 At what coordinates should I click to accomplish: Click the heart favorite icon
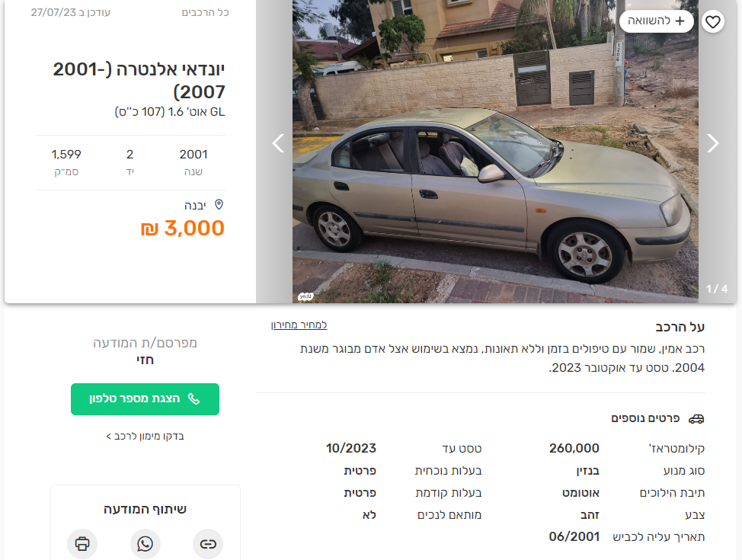point(712,22)
